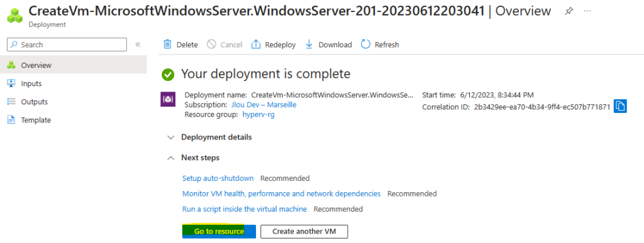Screen dimensions: 644x243
Task: Click the Redeploy upload icon
Action: click(x=256, y=44)
